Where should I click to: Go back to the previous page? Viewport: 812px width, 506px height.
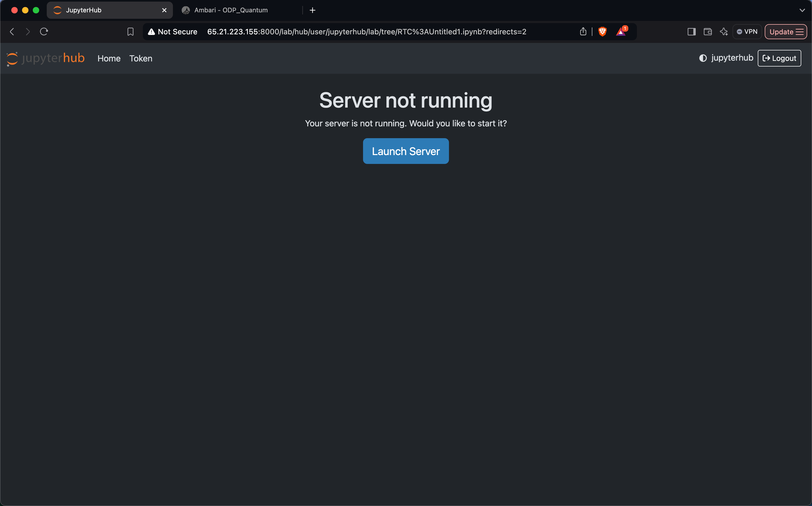click(x=12, y=32)
